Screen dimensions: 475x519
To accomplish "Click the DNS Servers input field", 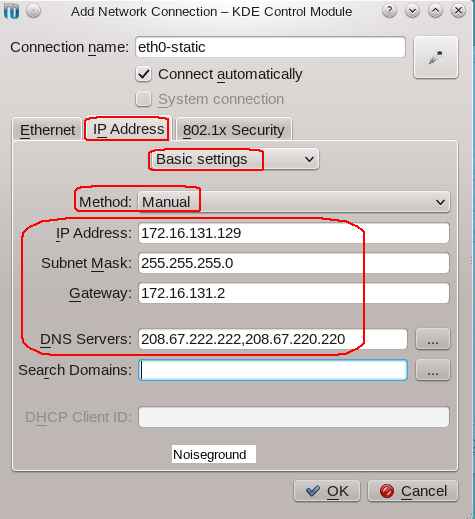I will point(273,339).
